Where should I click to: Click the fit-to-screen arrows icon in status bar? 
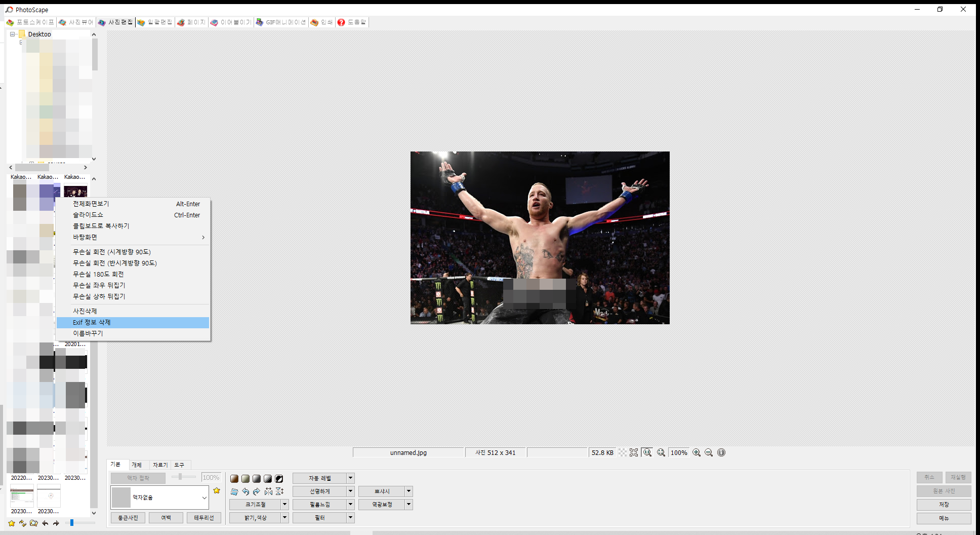(x=634, y=452)
